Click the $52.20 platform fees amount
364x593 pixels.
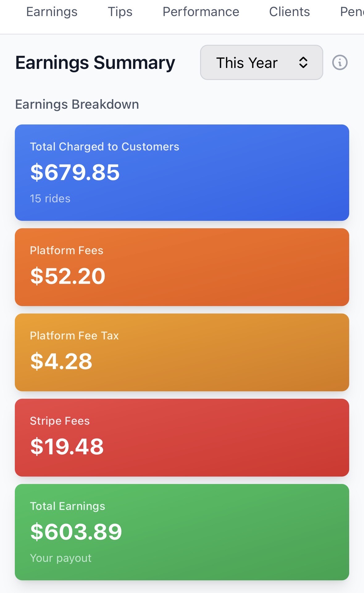(68, 276)
